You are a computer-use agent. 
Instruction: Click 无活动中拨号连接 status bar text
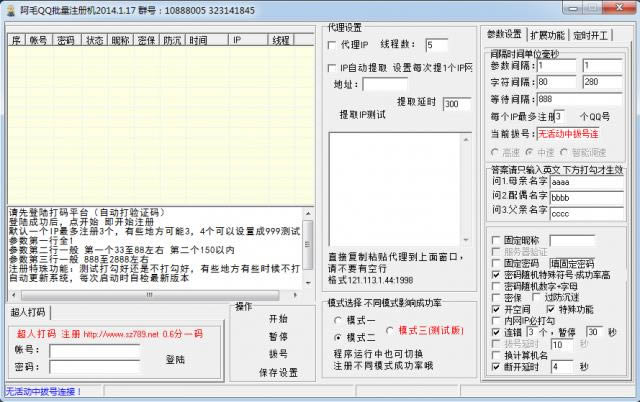tap(43, 392)
